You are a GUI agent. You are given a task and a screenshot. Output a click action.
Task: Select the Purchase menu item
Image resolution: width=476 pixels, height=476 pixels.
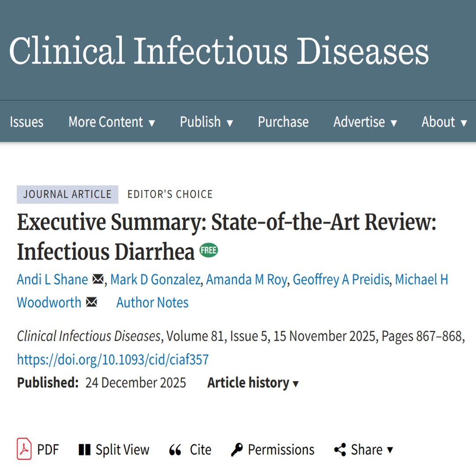pyautogui.click(x=283, y=122)
